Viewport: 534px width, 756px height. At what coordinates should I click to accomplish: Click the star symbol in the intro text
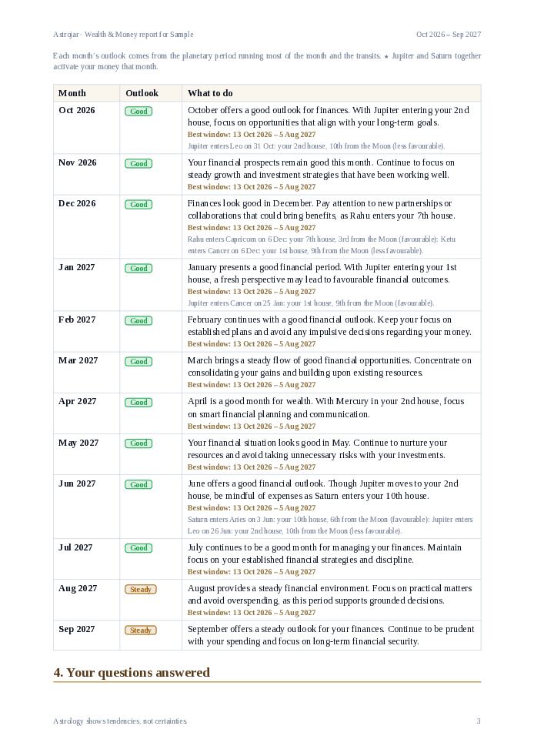[386, 56]
